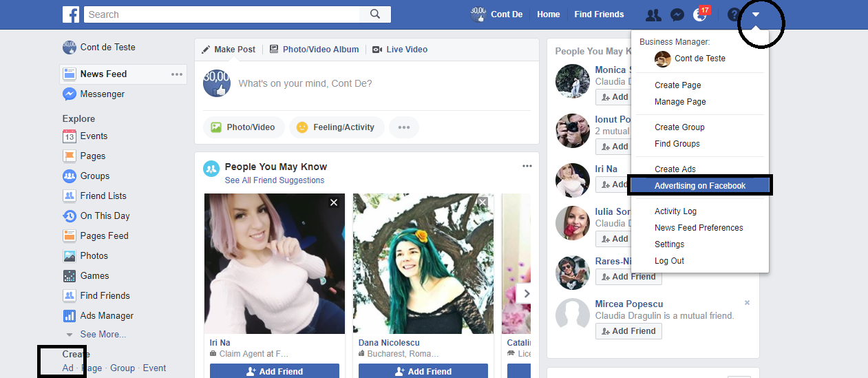Click the search magnifier button
This screenshot has width=868, height=378.
pyautogui.click(x=375, y=14)
